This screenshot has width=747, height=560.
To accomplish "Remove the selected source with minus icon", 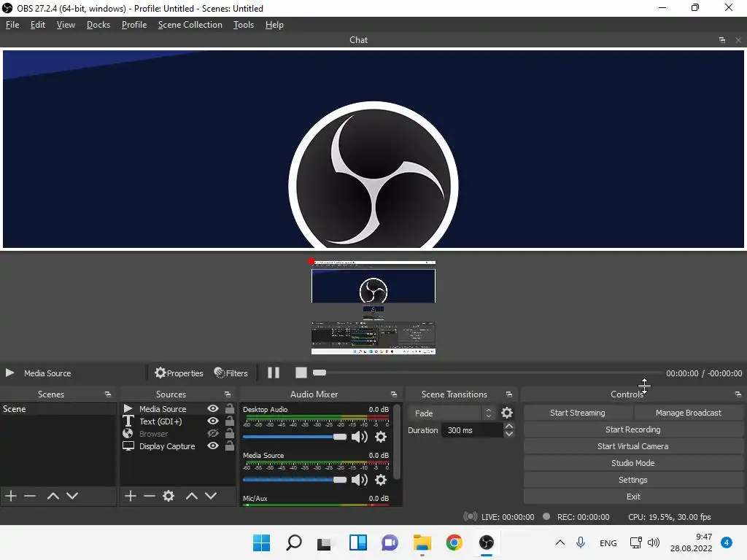I will point(149,496).
